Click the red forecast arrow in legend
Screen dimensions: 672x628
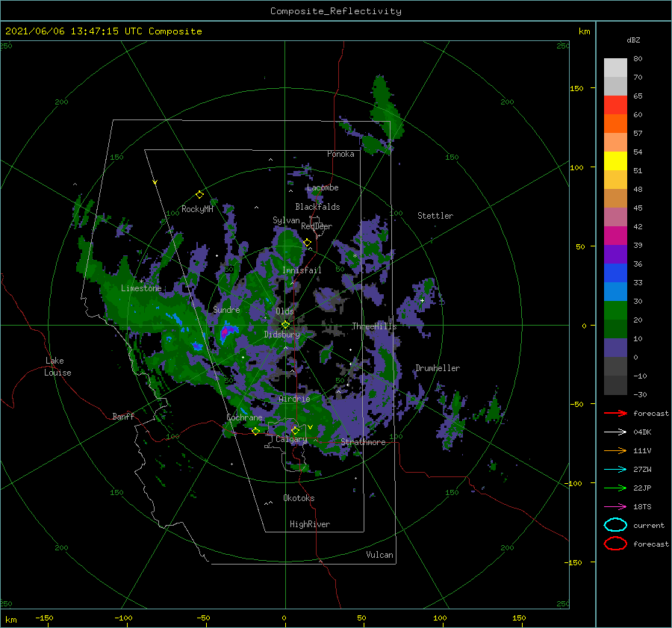(x=615, y=413)
